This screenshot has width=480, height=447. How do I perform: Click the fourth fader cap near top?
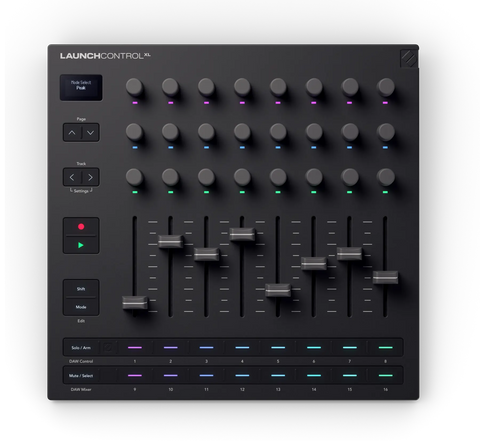(242, 234)
